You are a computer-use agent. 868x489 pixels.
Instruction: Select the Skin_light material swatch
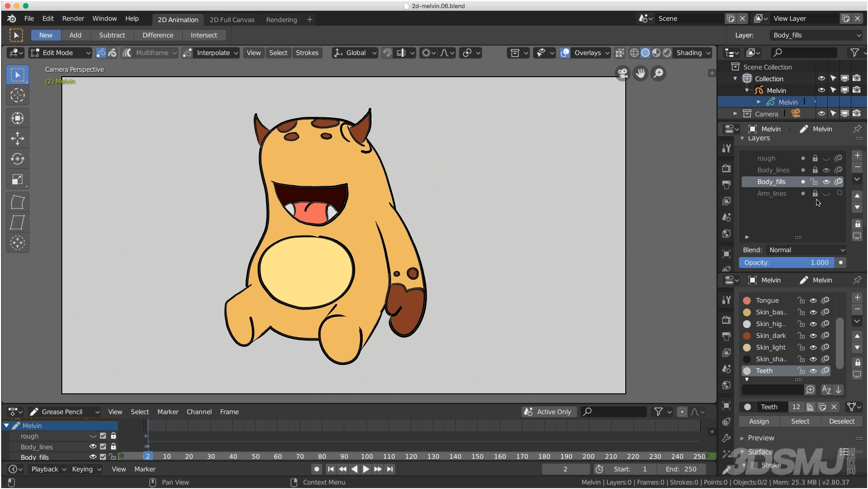[747, 347]
